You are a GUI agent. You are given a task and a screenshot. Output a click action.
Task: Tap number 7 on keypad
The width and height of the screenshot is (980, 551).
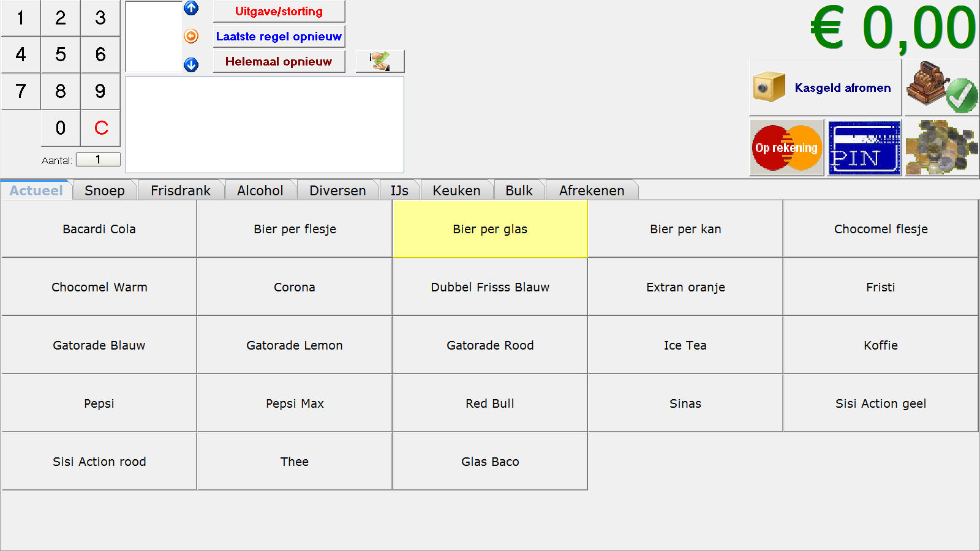21,91
